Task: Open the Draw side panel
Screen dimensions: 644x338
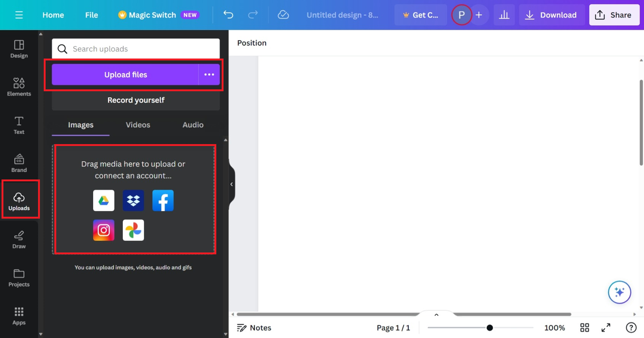Action: 19,240
